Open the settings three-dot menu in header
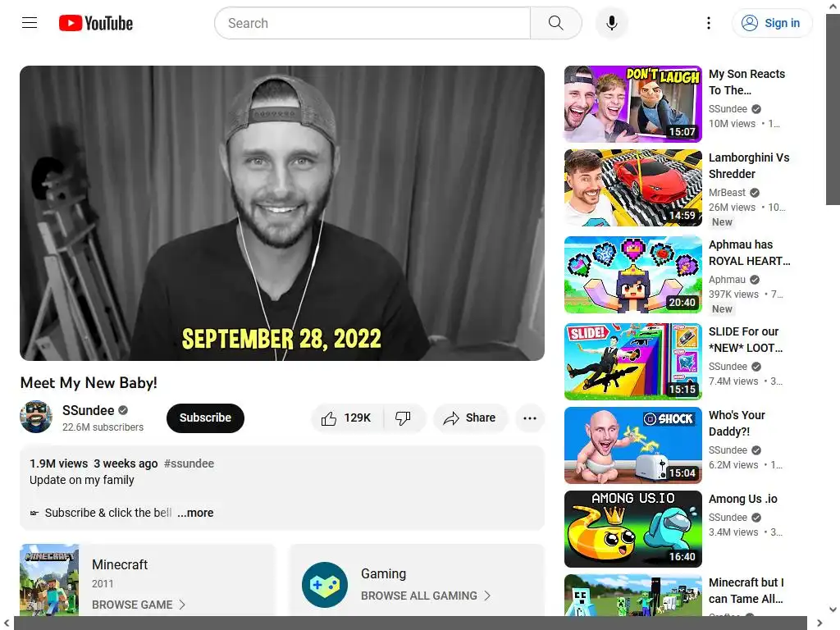The height and width of the screenshot is (630, 840). [x=708, y=23]
